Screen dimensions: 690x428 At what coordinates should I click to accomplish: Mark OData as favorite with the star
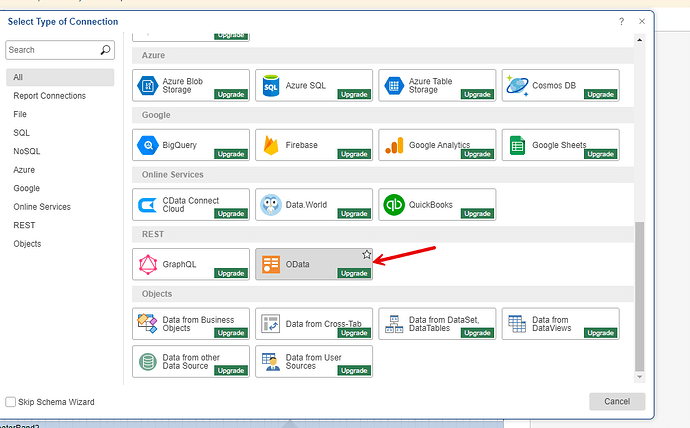coord(367,255)
